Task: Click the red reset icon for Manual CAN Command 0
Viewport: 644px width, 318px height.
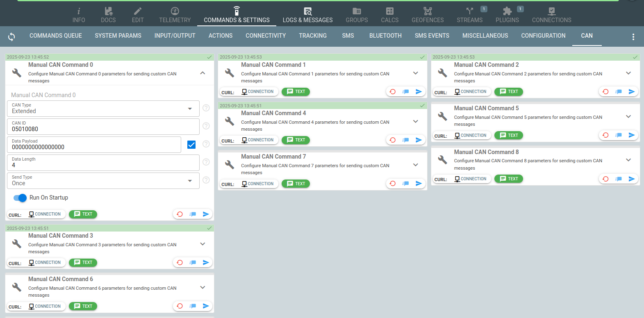Action: pyautogui.click(x=180, y=214)
